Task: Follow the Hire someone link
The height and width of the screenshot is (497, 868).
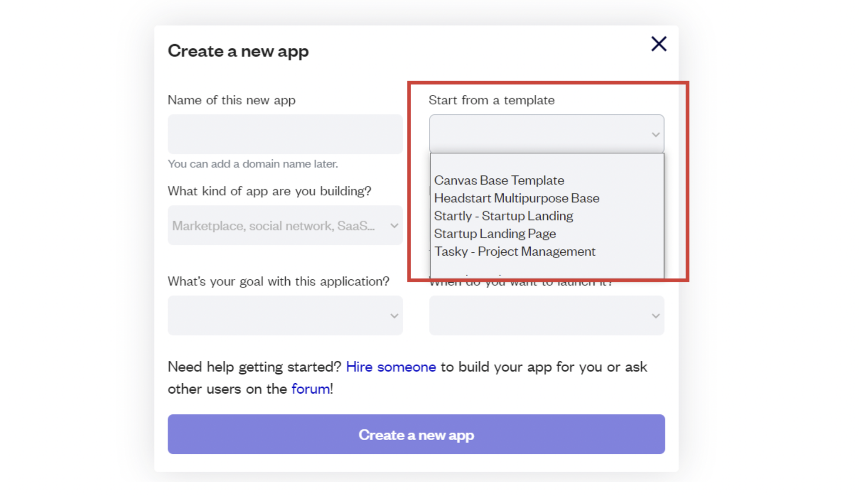Action: point(391,367)
